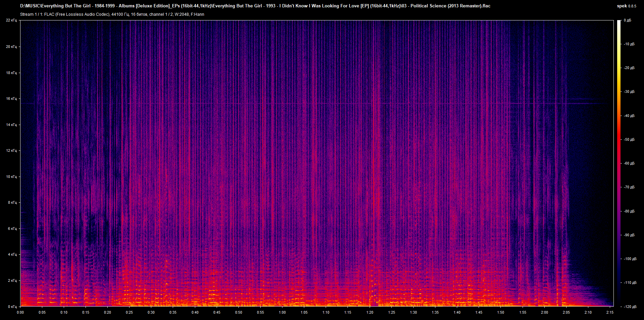
Task: Click the '2:05' time axis label
Action: 567,312
